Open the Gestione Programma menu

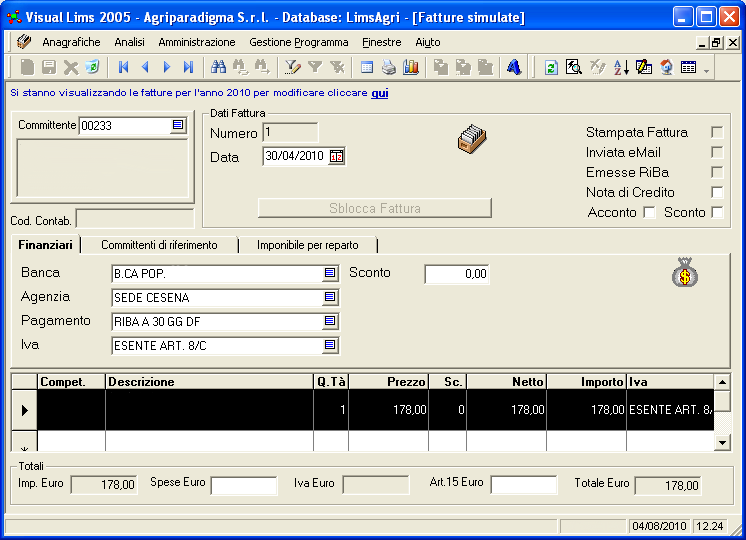[299, 42]
